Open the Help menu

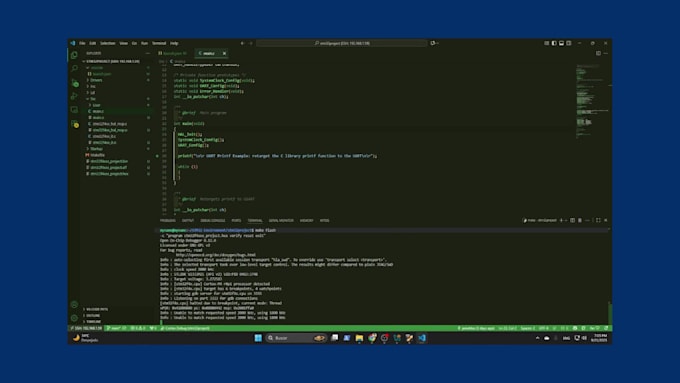(174, 43)
